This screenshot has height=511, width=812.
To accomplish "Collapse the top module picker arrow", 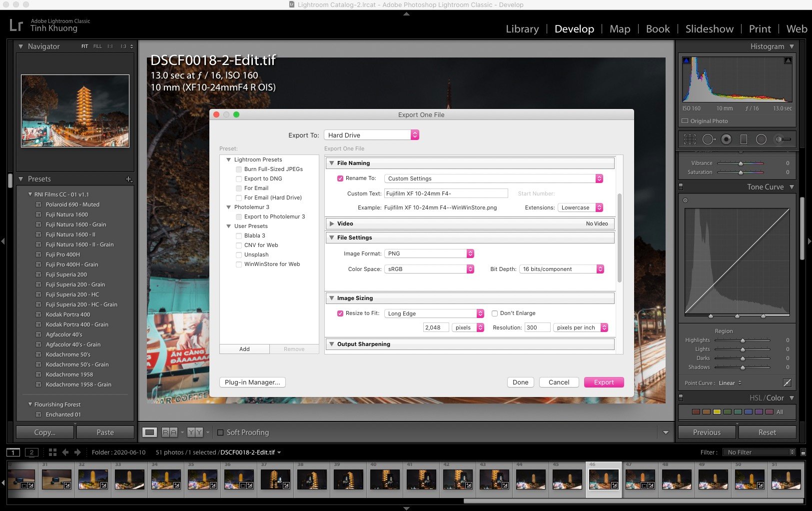I will click(406, 14).
